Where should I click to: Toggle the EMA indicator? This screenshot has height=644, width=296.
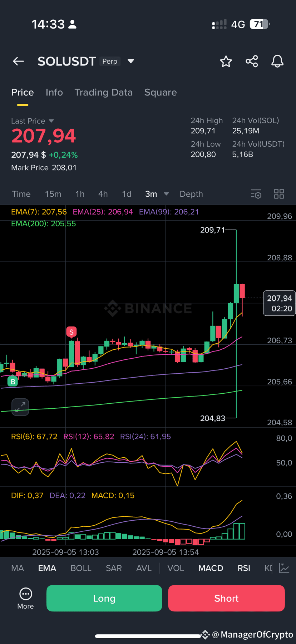(47, 568)
